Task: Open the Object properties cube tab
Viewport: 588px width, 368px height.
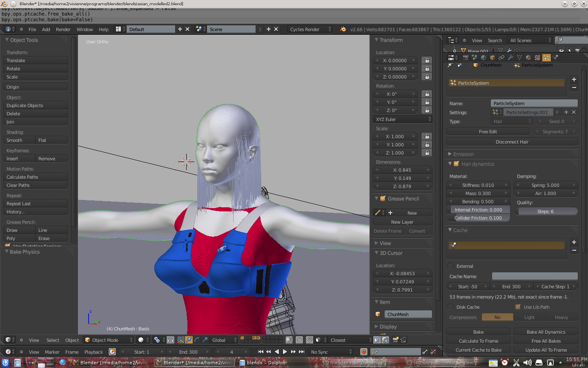Action: [492, 58]
